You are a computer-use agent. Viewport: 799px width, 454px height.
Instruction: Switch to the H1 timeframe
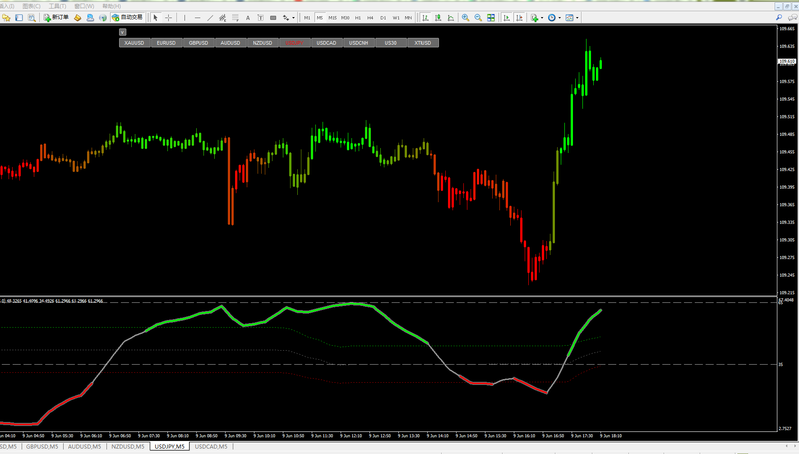[x=358, y=18]
